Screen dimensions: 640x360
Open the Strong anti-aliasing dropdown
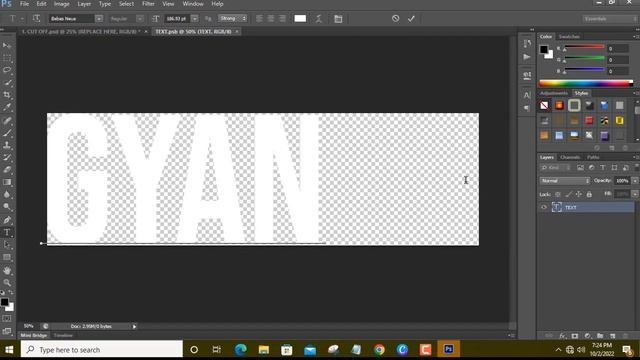point(233,18)
